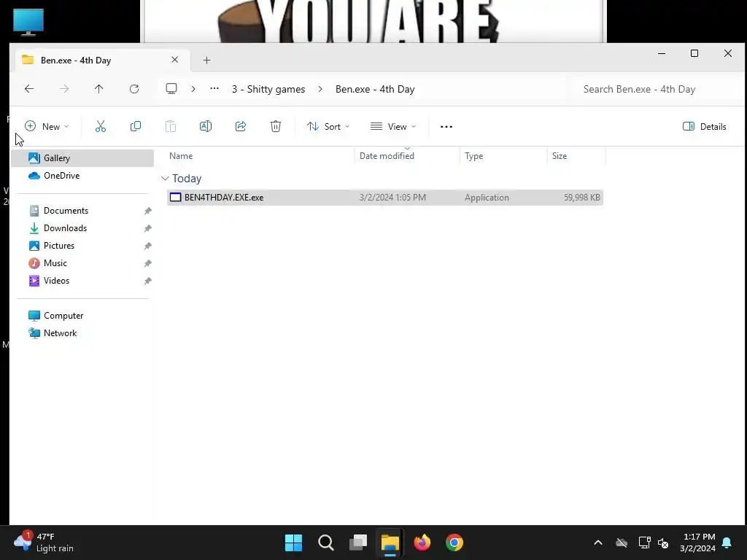747x560 pixels.
Task: Expand chevron after the PC icon in address bar
Action: tap(193, 89)
